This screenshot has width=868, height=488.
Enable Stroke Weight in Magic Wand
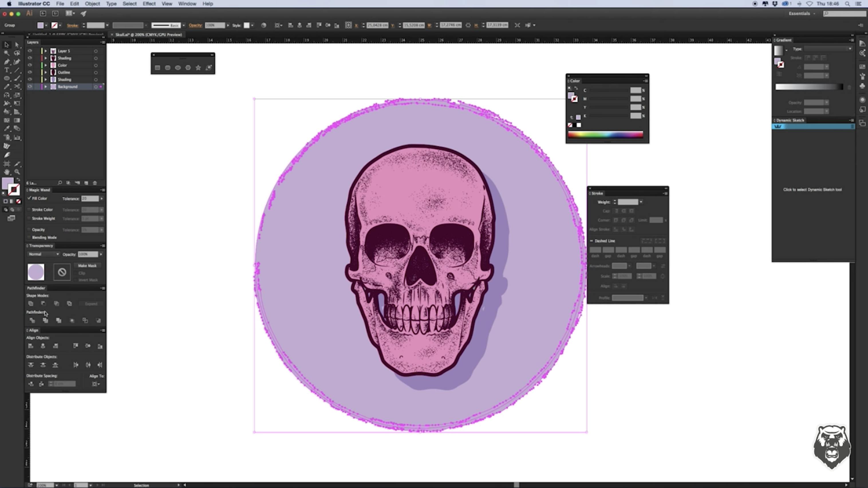click(x=29, y=219)
